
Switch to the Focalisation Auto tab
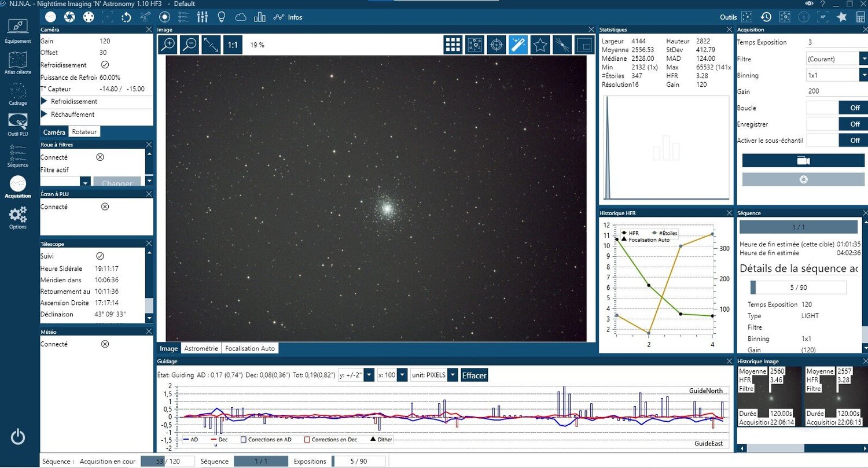250,348
